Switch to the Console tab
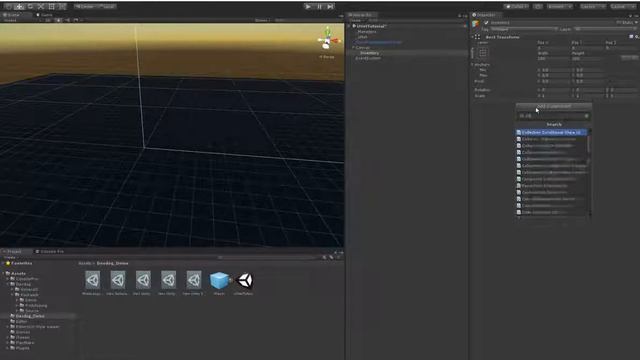Screen dimensions: 640x360 pyautogui.click(x=50, y=251)
